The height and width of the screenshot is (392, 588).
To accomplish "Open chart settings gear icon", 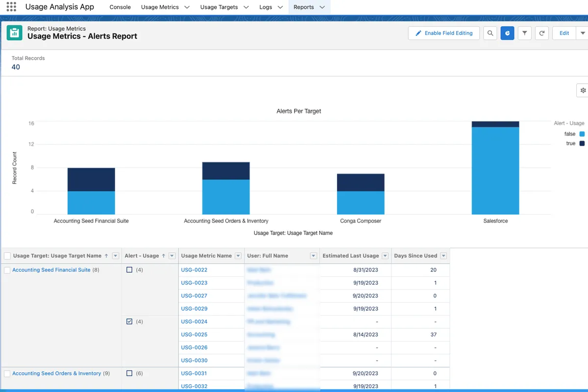I will point(583,91).
